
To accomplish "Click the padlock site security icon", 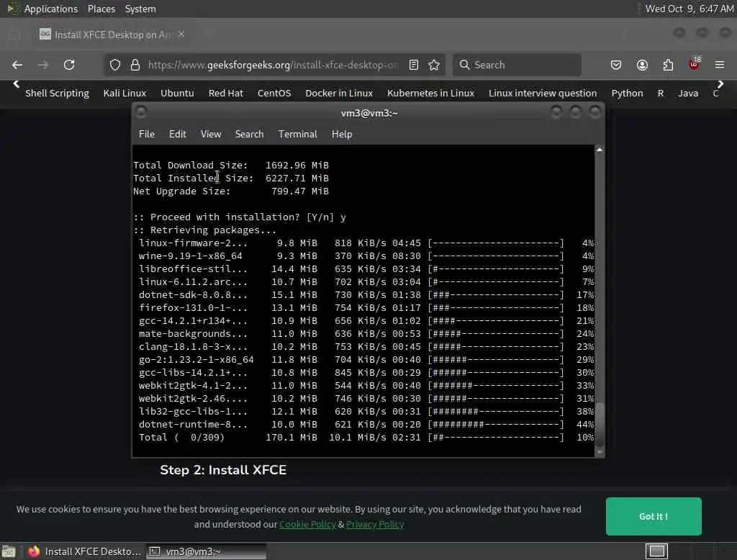I will coord(135,65).
